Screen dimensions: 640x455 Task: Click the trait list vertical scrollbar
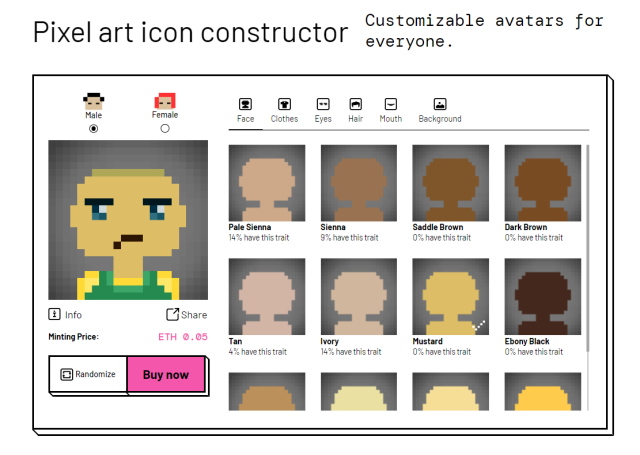588,250
